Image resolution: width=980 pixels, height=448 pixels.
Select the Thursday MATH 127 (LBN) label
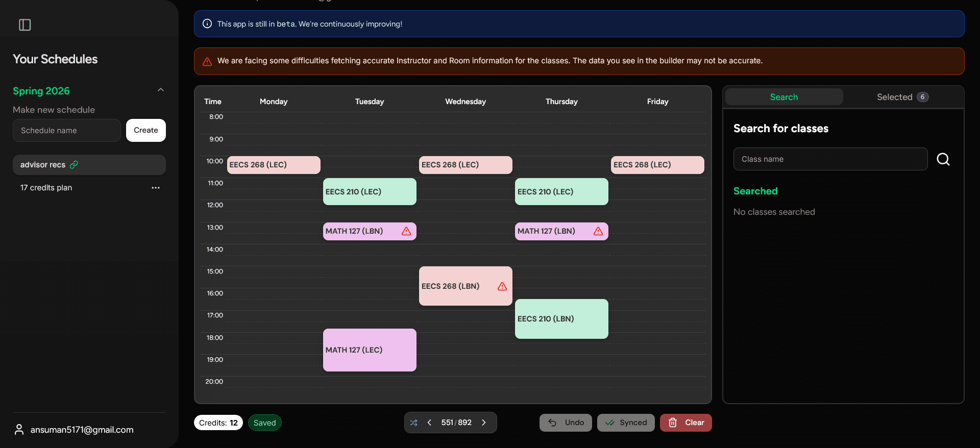tap(546, 231)
